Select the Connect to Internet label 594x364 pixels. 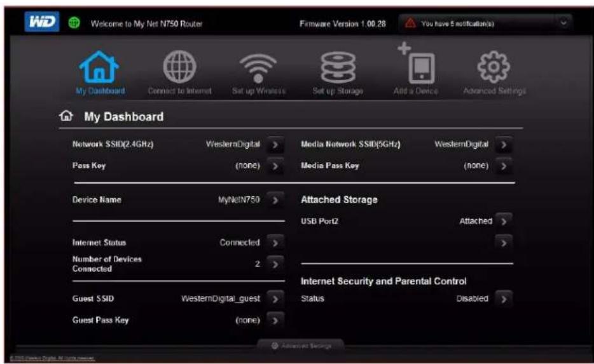[x=179, y=91]
